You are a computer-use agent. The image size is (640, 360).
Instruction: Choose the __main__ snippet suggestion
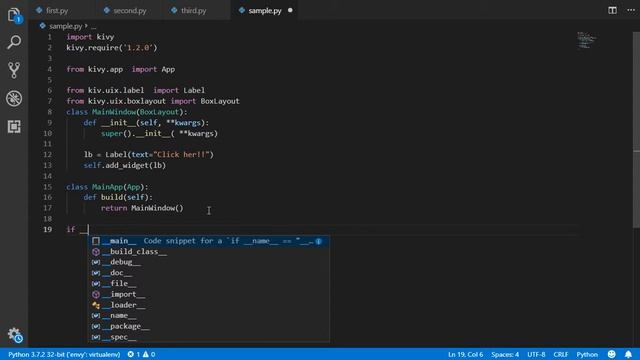(209, 241)
